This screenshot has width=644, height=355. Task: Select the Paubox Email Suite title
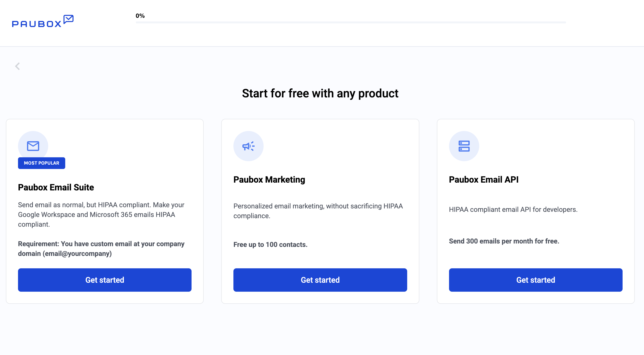click(56, 187)
